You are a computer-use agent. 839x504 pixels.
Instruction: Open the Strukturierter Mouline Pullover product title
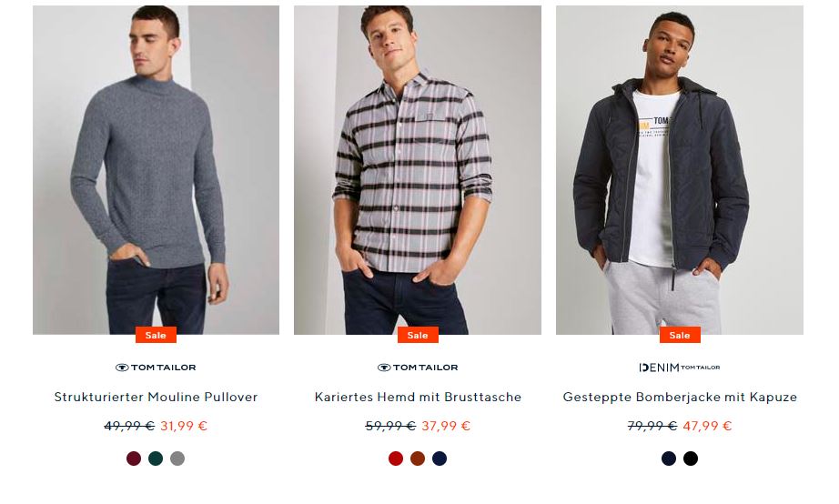[x=156, y=398]
